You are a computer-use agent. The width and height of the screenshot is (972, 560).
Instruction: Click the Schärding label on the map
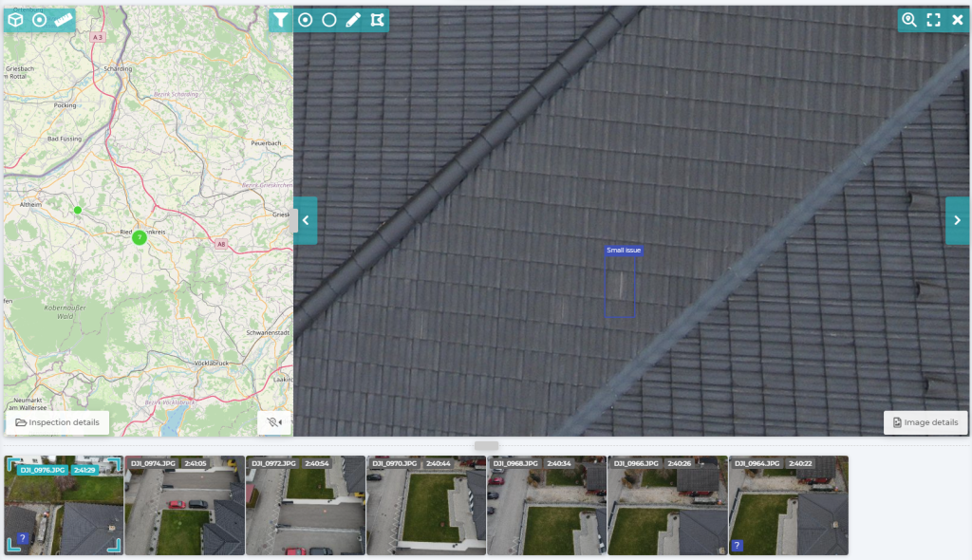[x=118, y=69]
